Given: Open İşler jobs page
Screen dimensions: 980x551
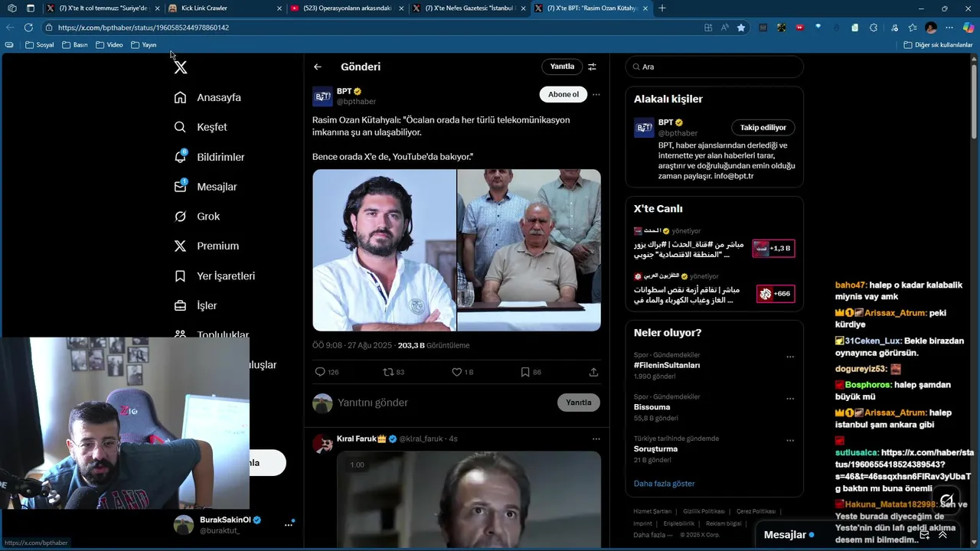Looking at the screenshot, I should click(x=195, y=305).
